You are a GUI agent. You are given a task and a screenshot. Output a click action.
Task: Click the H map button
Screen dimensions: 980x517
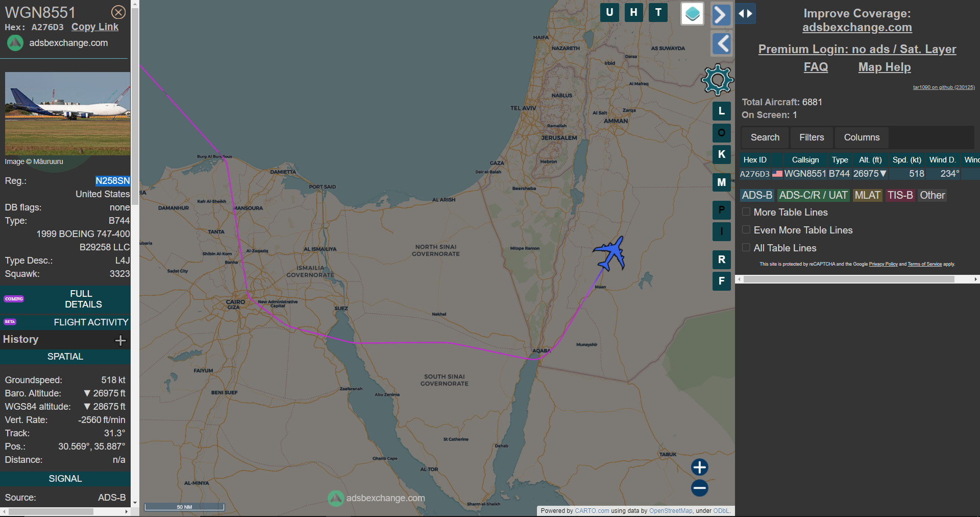tap(633, 12)
